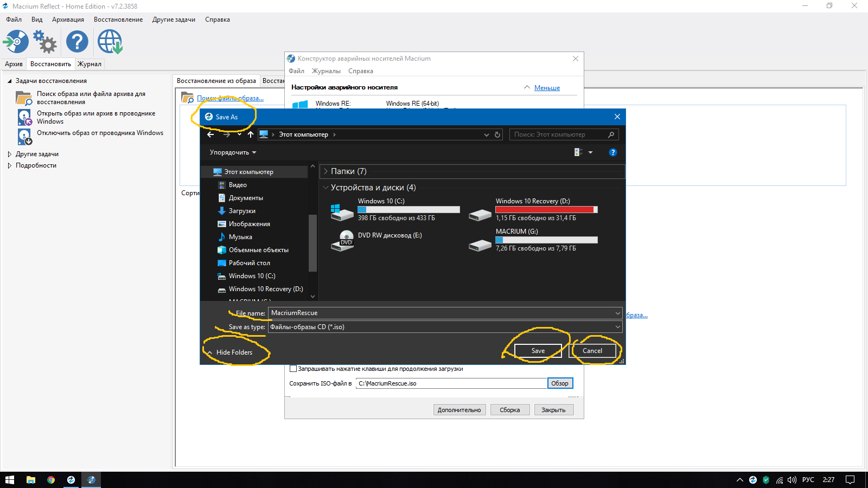Refresh the Save As location bar
The width and height of the screenshot is (868, 488).
[x=497, y=134]
